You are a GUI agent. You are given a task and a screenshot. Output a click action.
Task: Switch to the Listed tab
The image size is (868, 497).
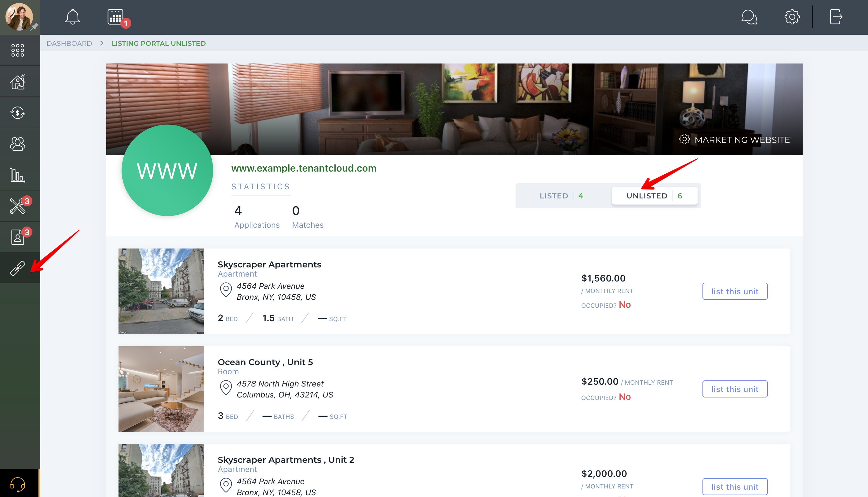tap(562, 196)
